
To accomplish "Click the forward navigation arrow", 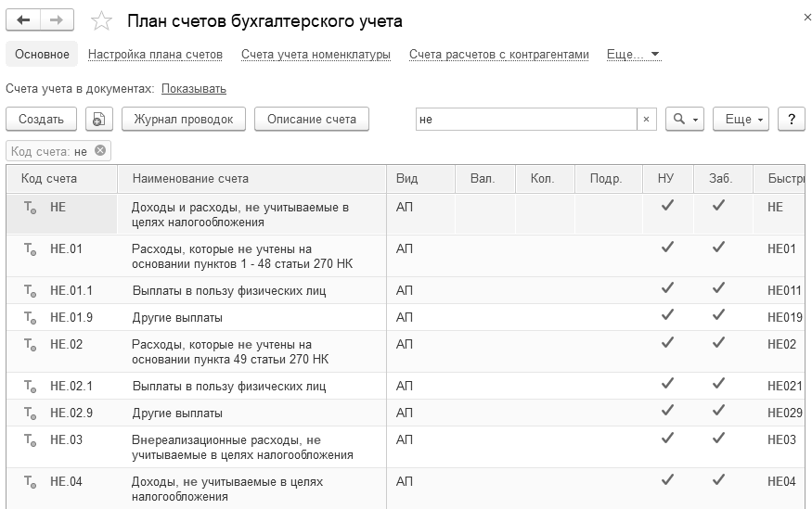I will [x=57, y=20].
